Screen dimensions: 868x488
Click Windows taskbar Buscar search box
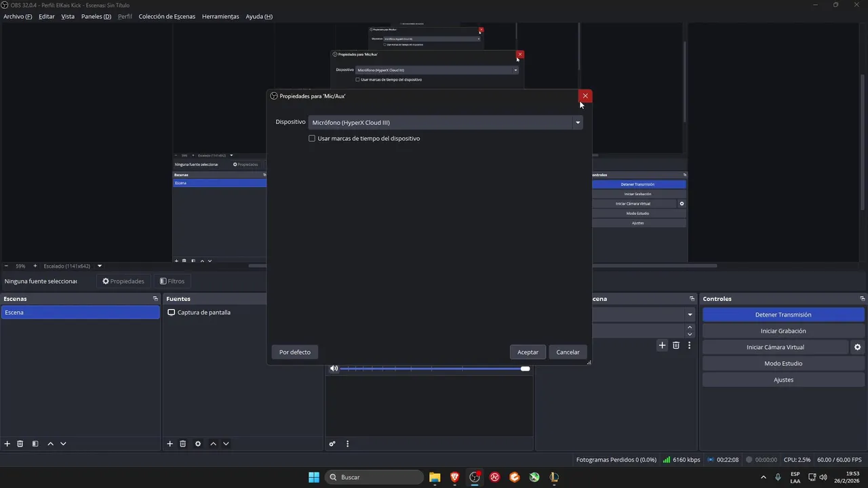tap(374, 477)
